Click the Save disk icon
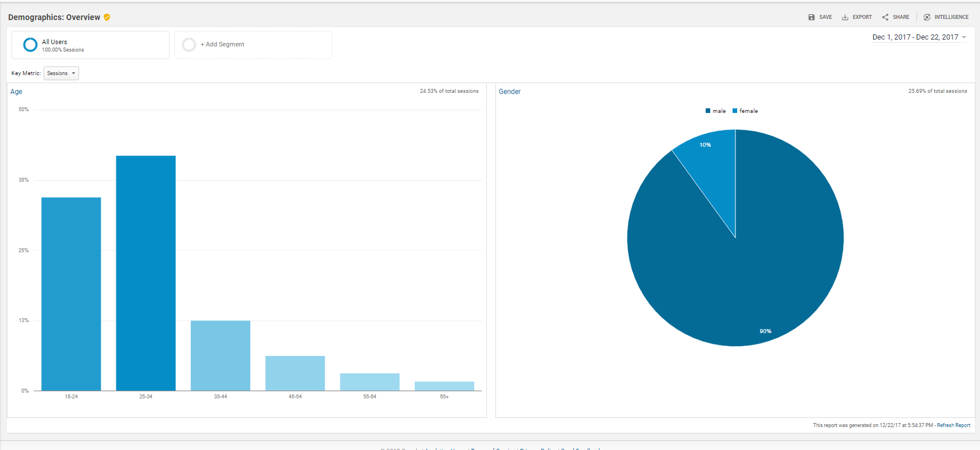 (811, 17)
